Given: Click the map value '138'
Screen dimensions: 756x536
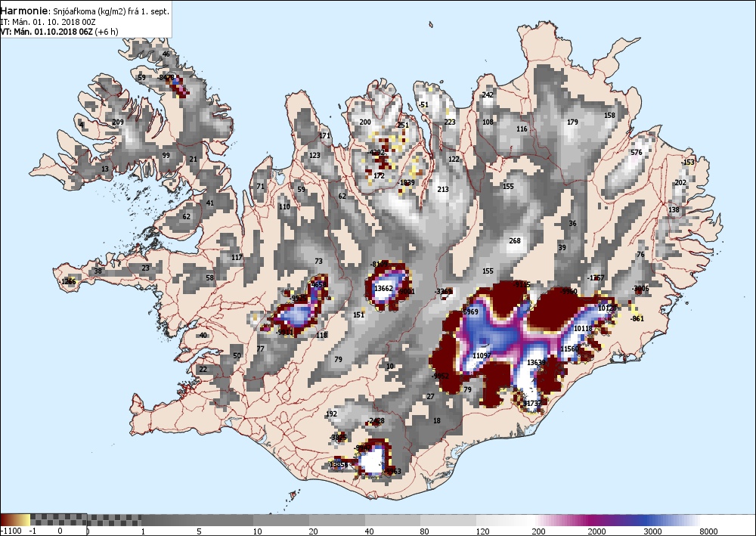Looking at the screenshot, I should tap(674, 209).
